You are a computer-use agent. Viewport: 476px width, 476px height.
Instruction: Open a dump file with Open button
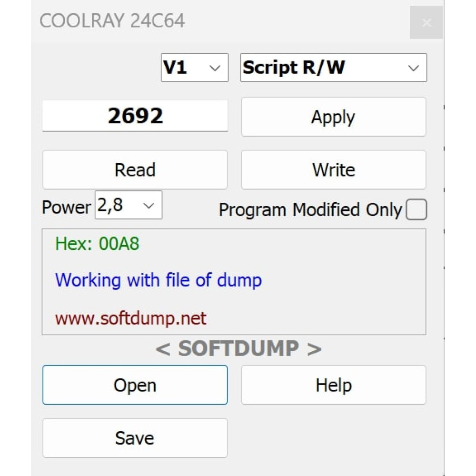click(135, 385)
